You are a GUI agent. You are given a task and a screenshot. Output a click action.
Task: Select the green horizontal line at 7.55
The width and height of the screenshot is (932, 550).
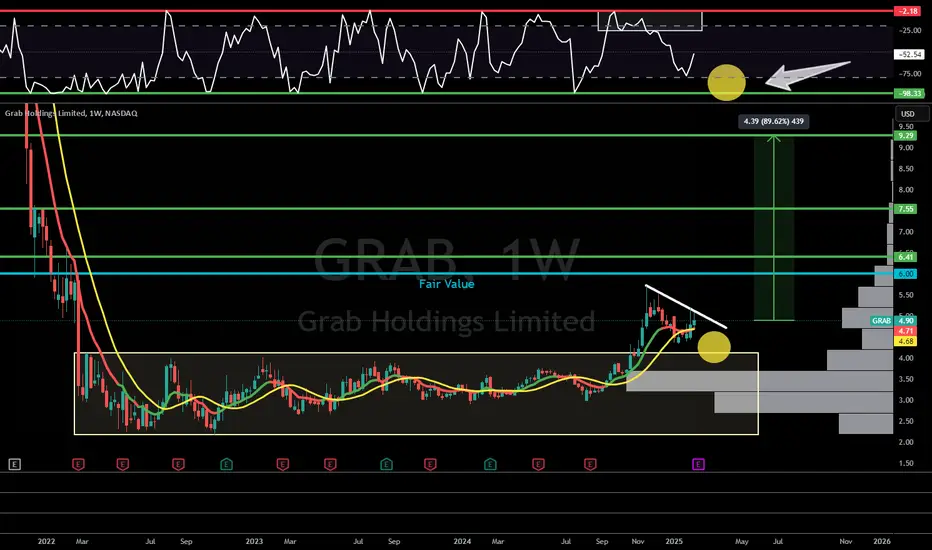(446, 209)
